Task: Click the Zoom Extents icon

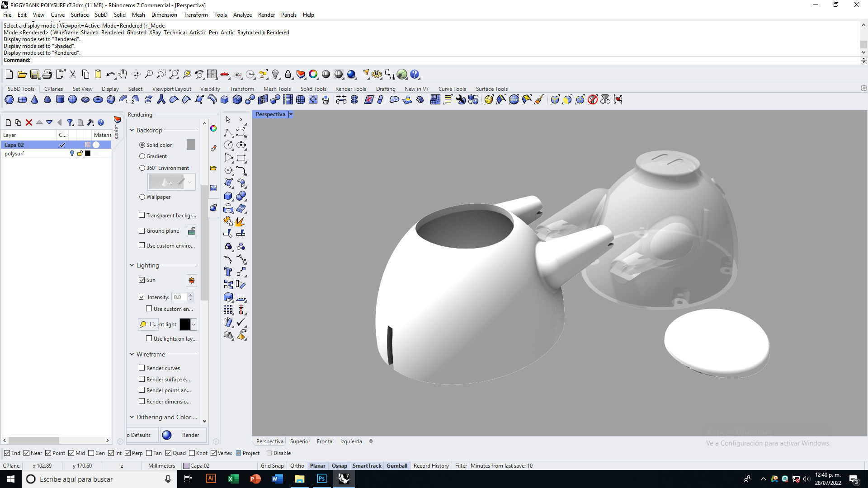Action: (x=174, y=74)
